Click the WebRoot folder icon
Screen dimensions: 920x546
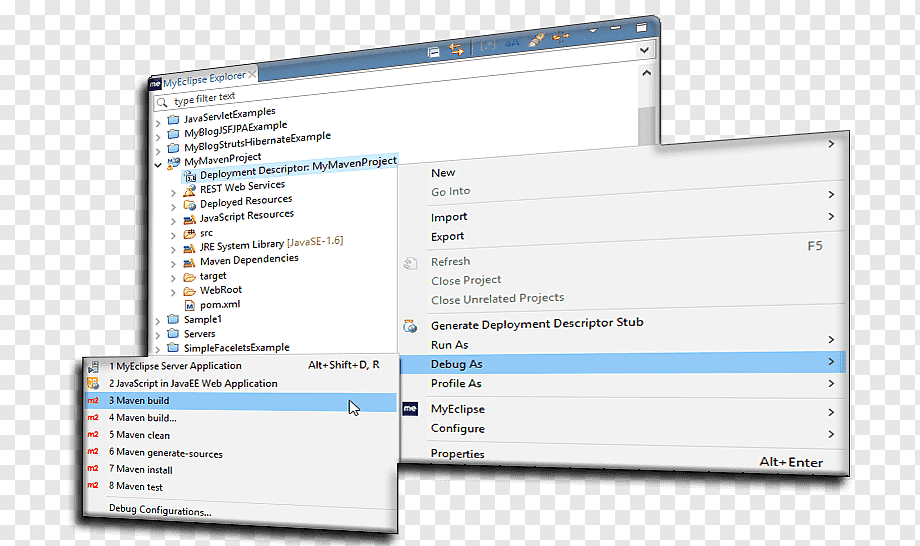click(x=189, y=291)
